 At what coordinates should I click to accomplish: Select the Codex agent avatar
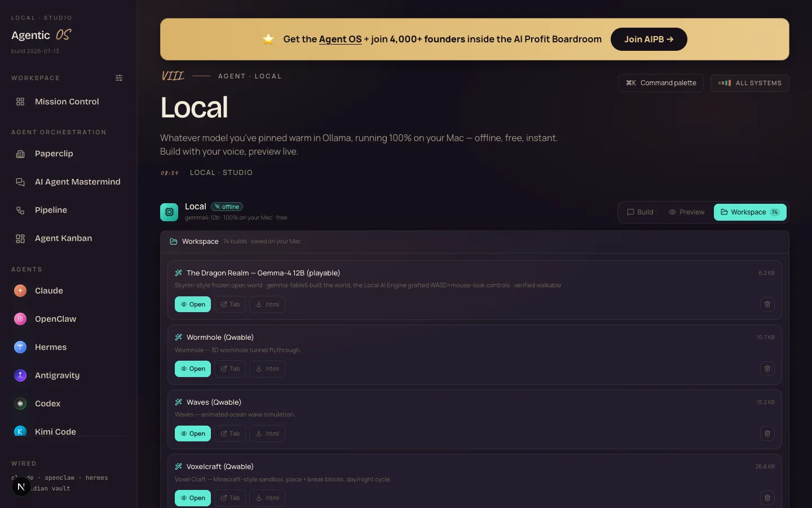(20, 404)
